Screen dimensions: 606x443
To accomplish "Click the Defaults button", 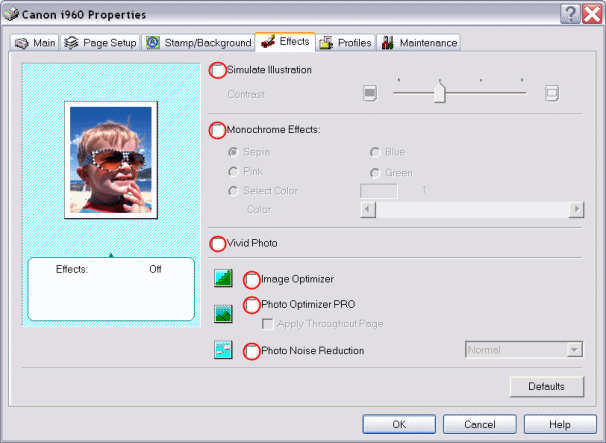I will (546, 387).
